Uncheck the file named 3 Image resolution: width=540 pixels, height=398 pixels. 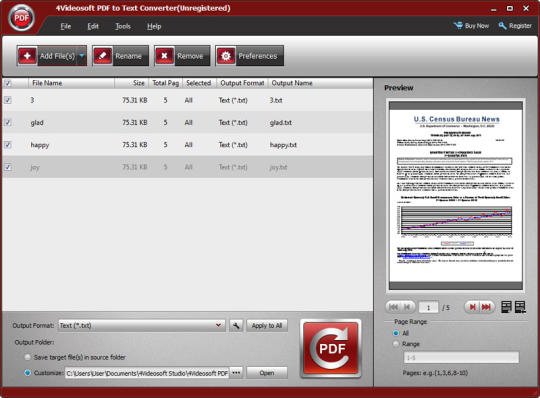pos(8,100)
